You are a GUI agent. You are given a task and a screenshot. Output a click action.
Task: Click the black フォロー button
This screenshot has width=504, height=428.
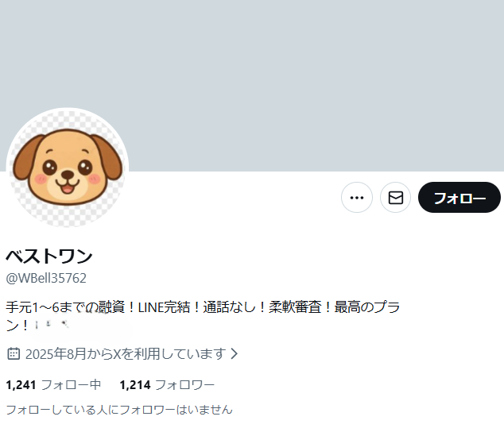coord(459,198)
